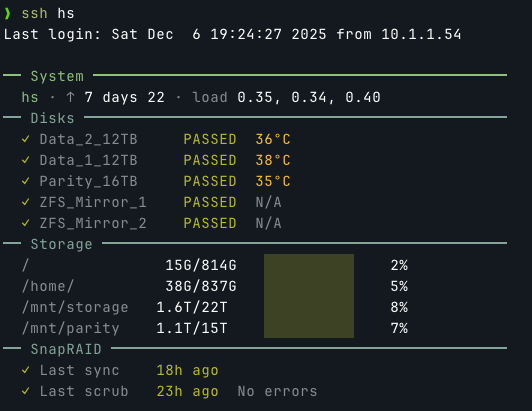Click the checkmark beside Data_1_12TB
Screen dimensions: 532x411
coord(25,160)
